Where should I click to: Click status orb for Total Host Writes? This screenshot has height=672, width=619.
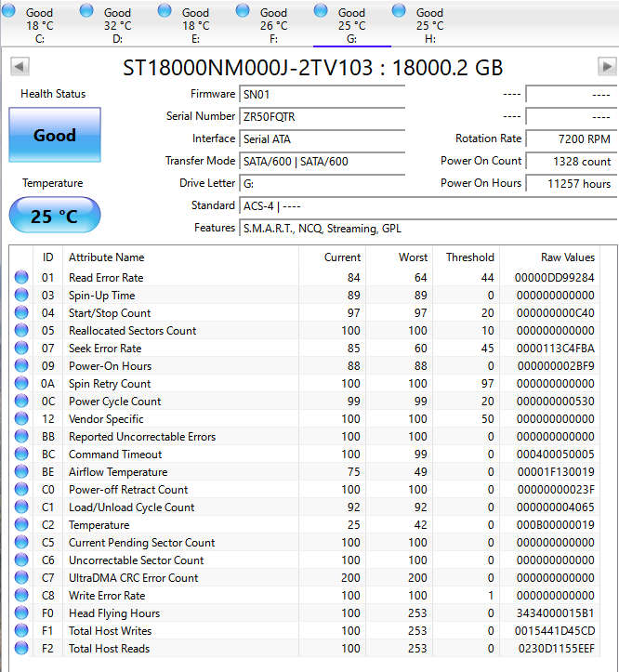pos(21,630)
